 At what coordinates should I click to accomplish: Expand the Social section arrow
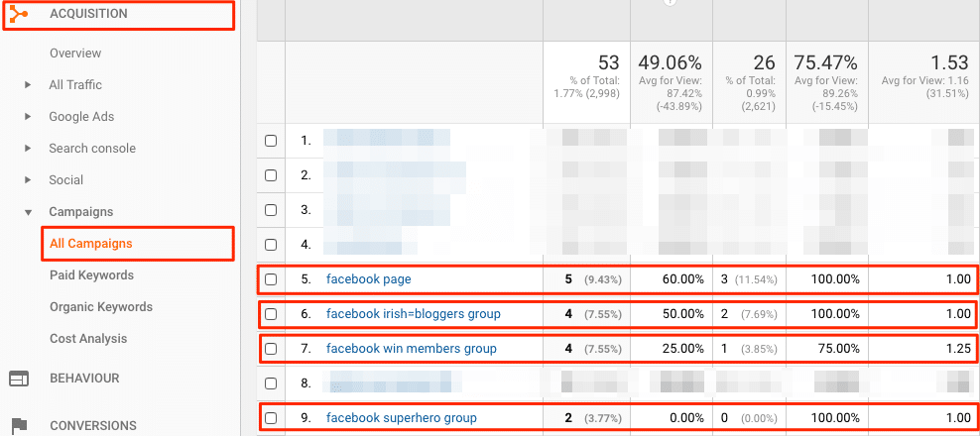click(28, 180)
